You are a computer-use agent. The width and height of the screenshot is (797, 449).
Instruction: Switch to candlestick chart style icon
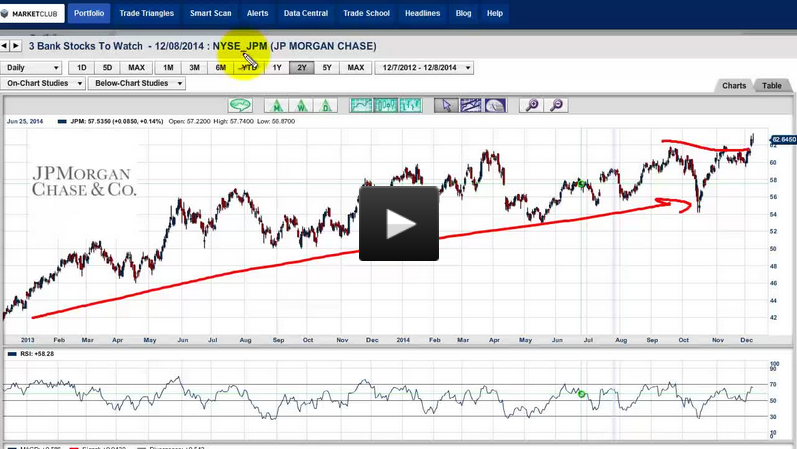coord(386,105)
